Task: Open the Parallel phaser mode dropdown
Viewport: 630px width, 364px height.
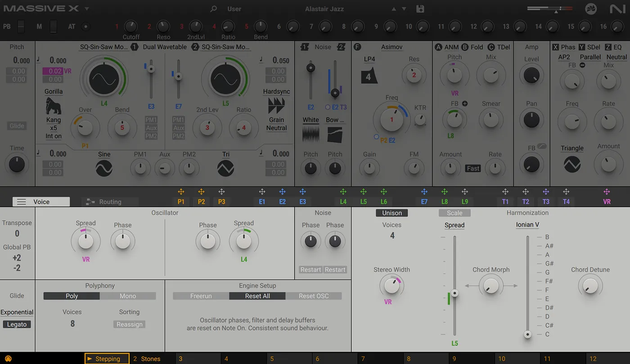Action: coord(590,57)
